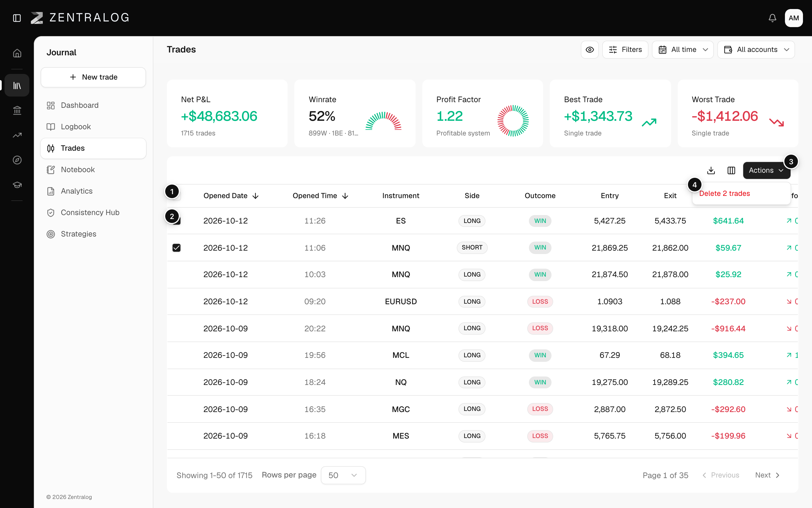Click the SHORT side badge

472,248
